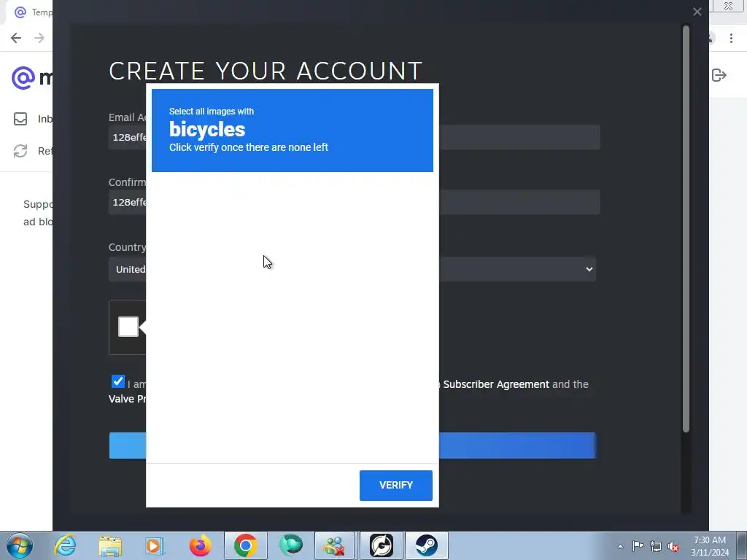This screenshot has width=747, height=560.
Task: Click the CREATE YOUR ACCOUNT heading
Action: click(x=266, y=71)
